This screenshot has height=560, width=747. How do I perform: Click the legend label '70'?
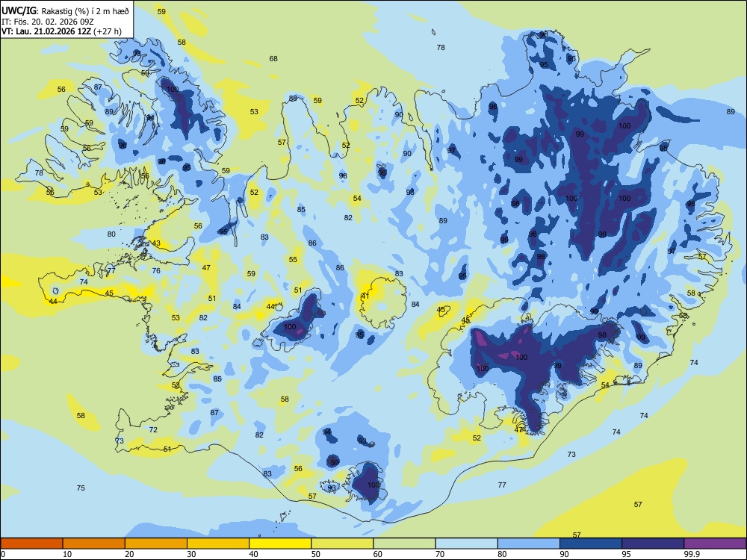pos(440,554)
